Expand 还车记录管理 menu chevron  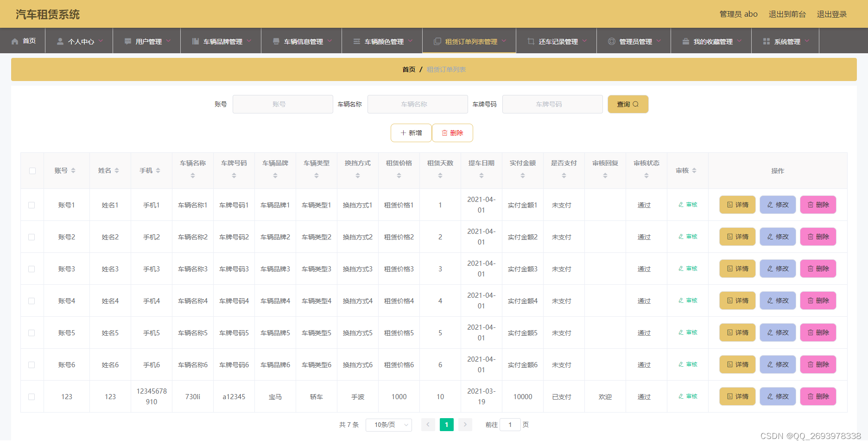(584, 41)
